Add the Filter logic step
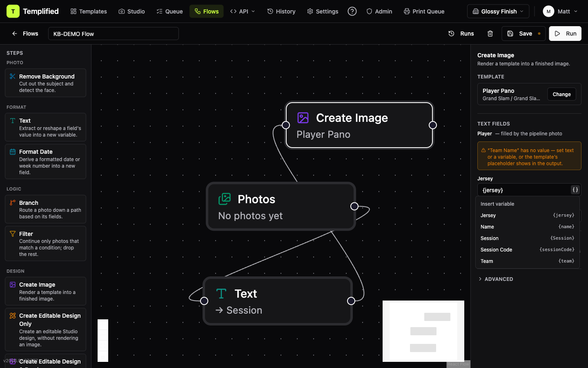The image size is (588, 368). point(45,244)
